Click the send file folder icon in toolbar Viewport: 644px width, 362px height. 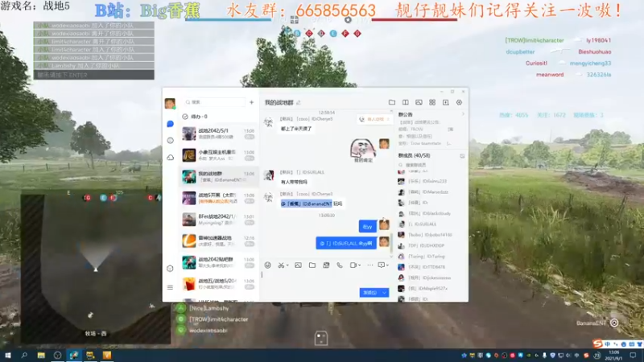pyautogui.click(x=312, y=265)
